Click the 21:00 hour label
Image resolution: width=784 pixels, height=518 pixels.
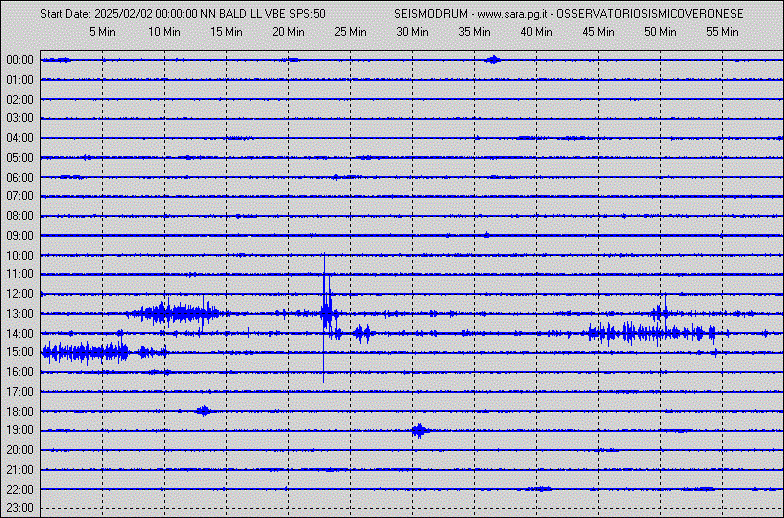click(20, 470)
